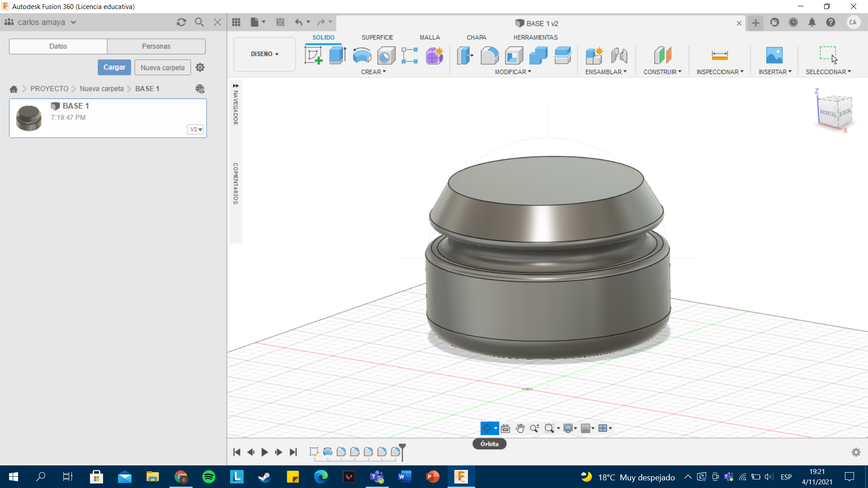Screen dimensions: 868x488
Task: Select the Revolve tool
Action: click(x=362, y=56)
